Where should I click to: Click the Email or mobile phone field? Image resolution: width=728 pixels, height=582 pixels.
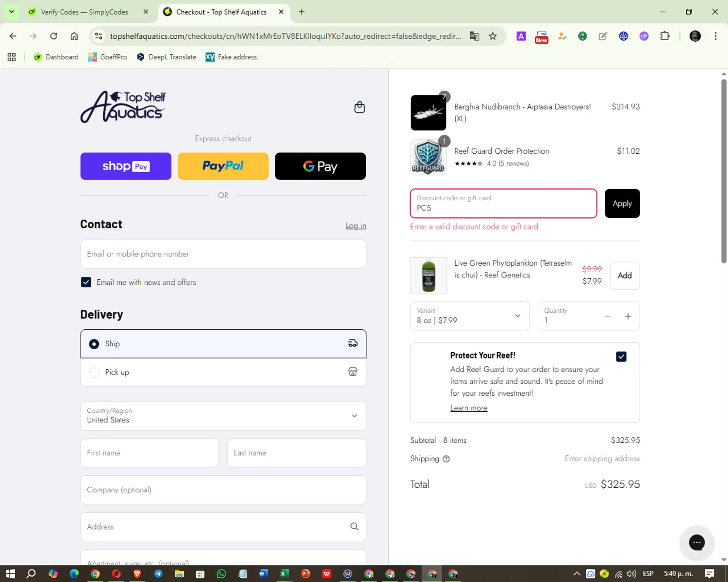point(223,254)
